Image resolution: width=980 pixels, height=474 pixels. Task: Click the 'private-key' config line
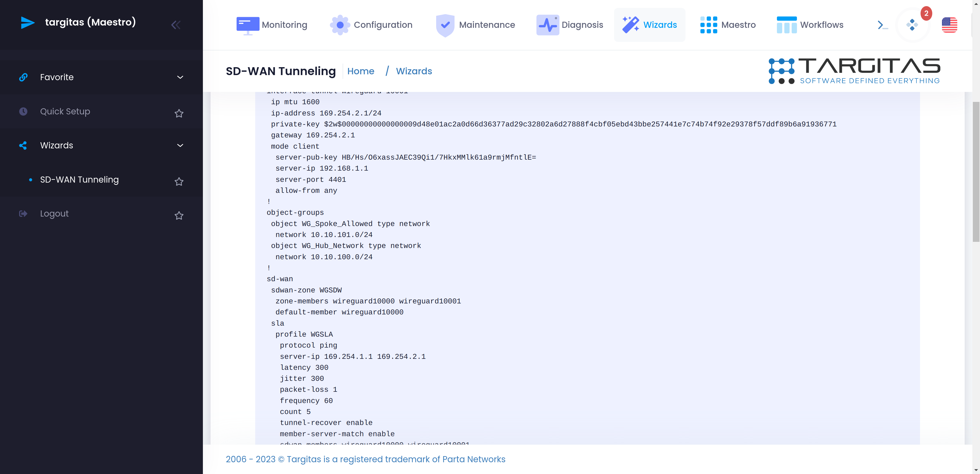pos(554,124)
